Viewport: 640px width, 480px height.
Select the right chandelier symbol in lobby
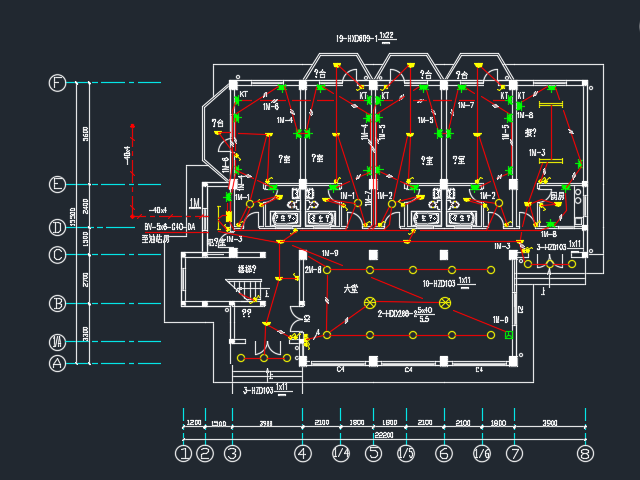click(445, 303)
